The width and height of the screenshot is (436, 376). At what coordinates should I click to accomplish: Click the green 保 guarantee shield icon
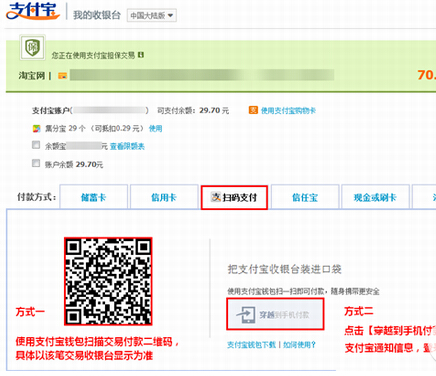click(32, 48)
